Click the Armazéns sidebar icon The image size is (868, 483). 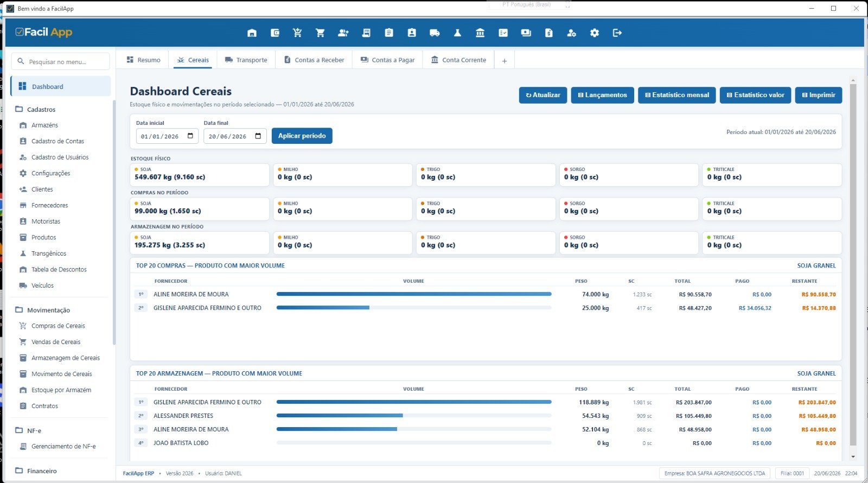(23, 125)
